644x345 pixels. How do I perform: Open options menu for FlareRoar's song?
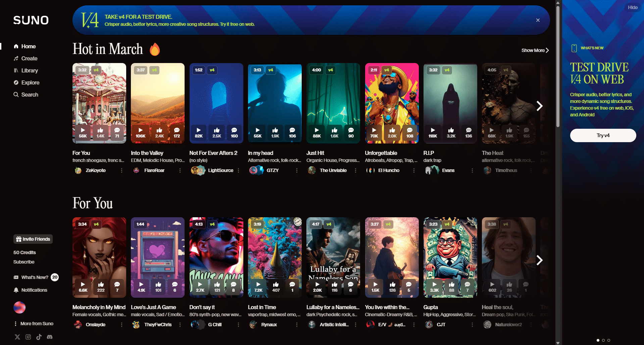click(180, 170)
